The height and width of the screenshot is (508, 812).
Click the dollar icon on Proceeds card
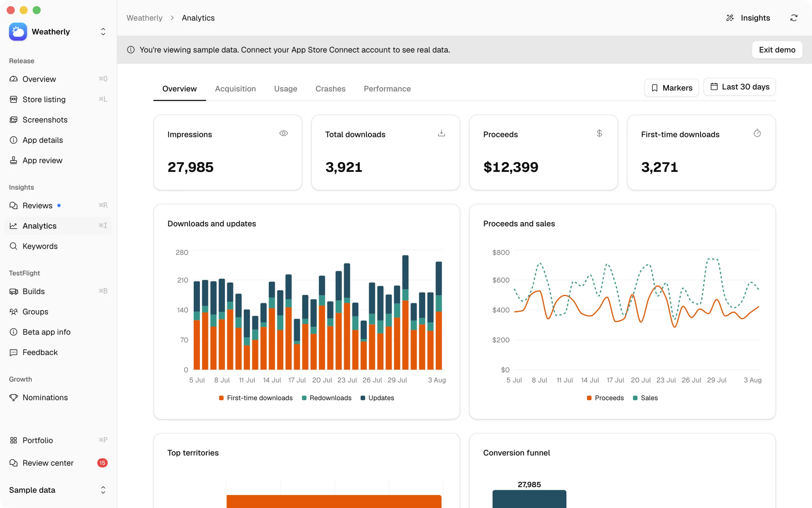(599, 134)
